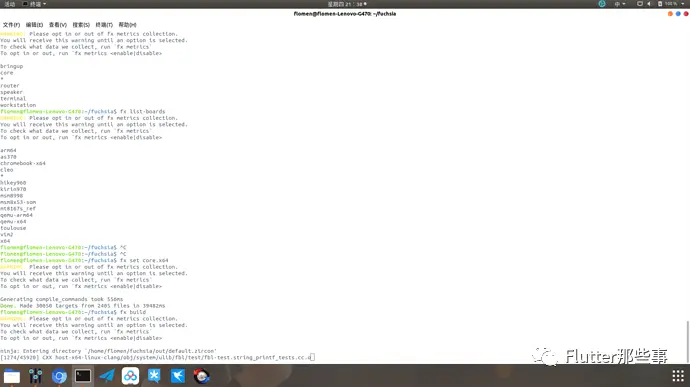Screen dimensions: 690x387
Task: Open the clock and calendar in top bar
Action: pyautogui.click(x=347, y=4)
